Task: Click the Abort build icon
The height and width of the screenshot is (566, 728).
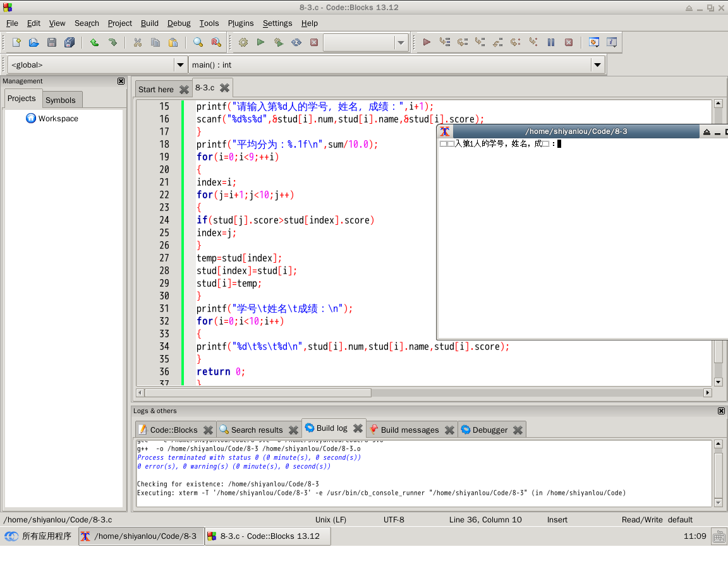Action: click(x=314, y=43)
